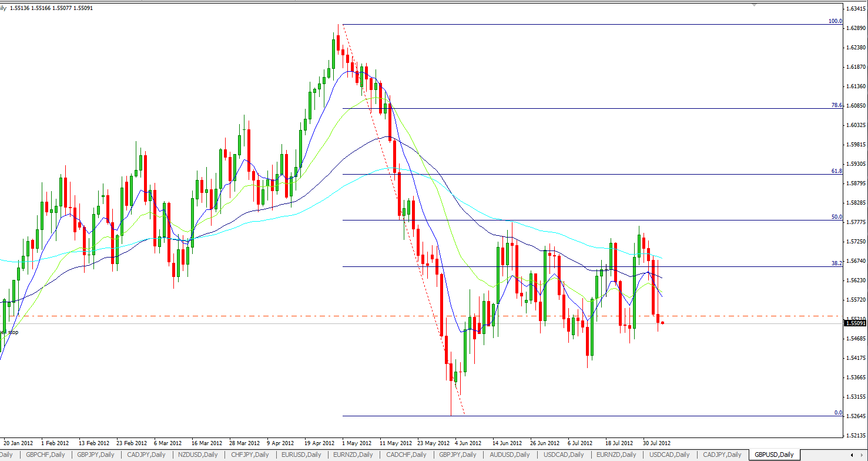Click the 18 Jul 2012 date label

(619, 443)
